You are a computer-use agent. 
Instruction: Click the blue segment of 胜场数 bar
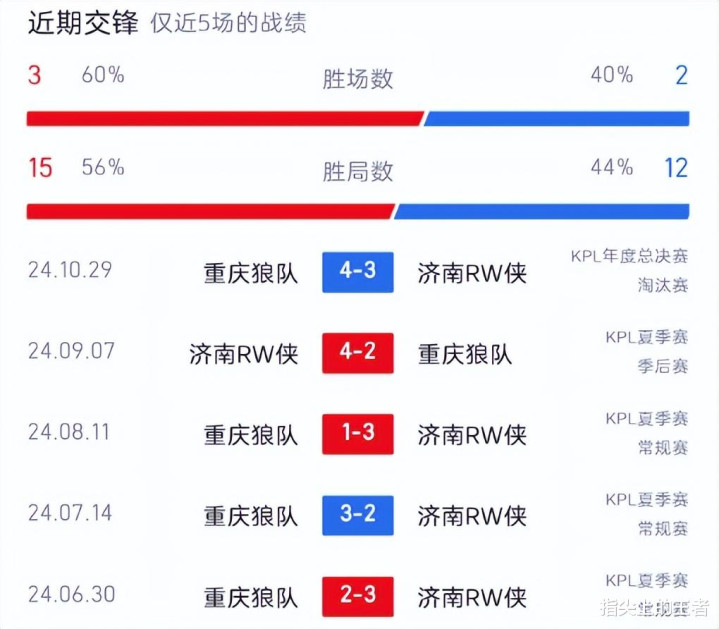pyautogui.click(x=557, y=118)
